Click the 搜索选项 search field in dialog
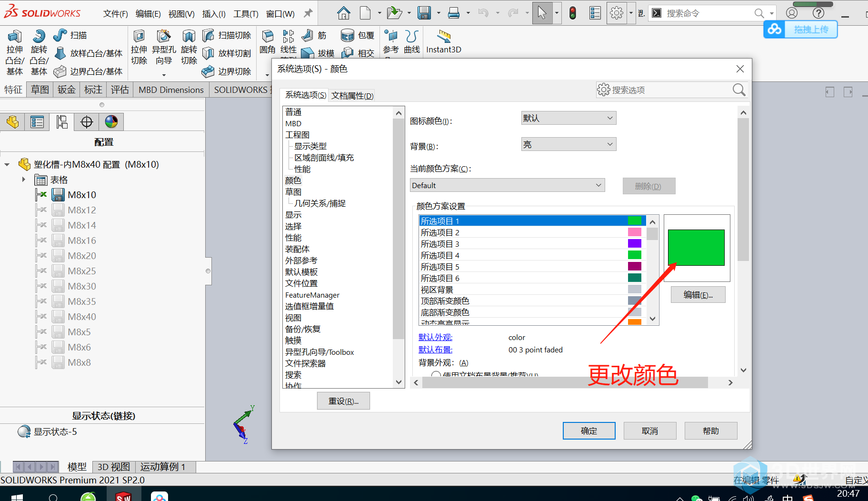 point(671,90)
